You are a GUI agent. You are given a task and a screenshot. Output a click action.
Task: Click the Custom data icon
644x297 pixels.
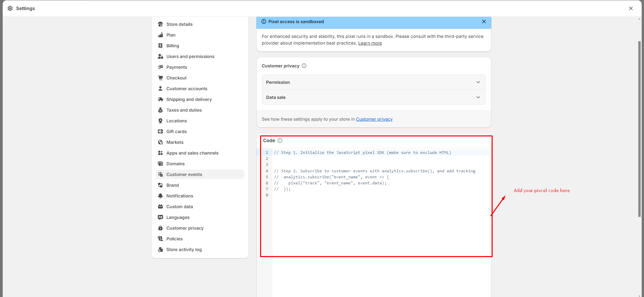pos(160,206)
